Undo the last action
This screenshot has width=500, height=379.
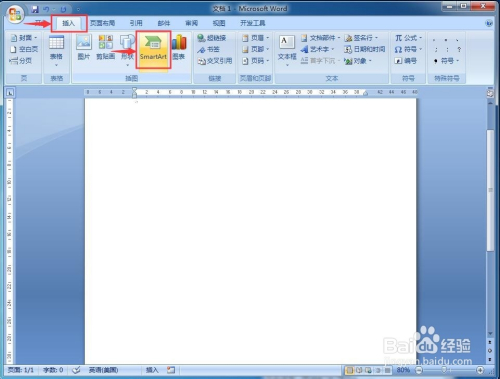coord(46,9)
